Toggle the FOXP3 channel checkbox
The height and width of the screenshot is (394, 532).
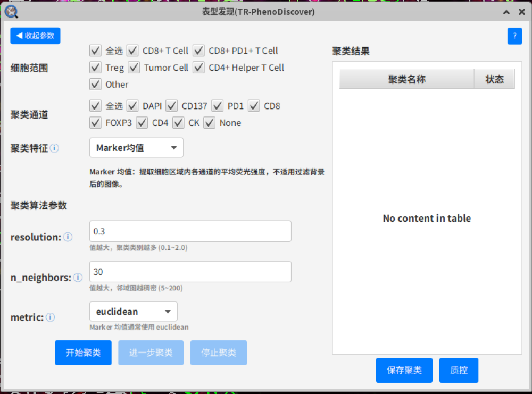tap(95, 123)
